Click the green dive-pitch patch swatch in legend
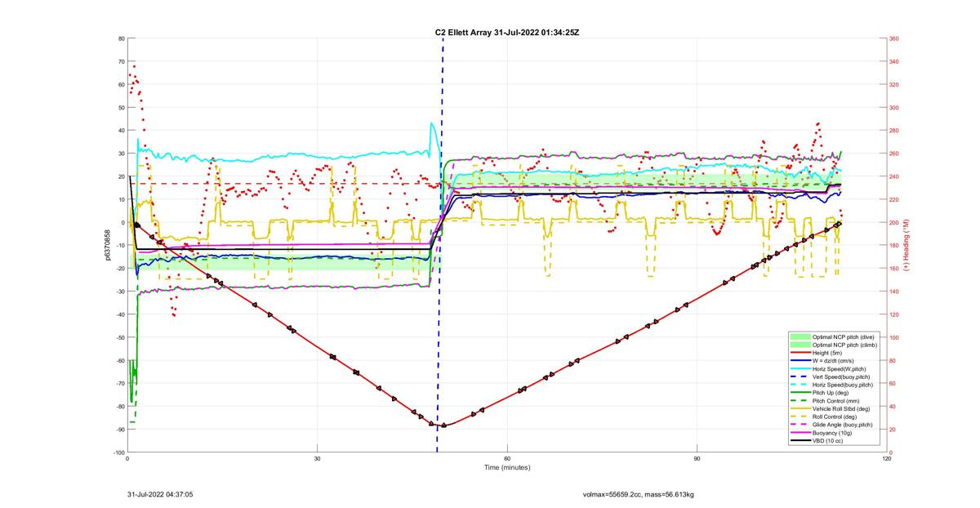The height and width of the screenshot is (508, 980). click(x=800, y=336)
